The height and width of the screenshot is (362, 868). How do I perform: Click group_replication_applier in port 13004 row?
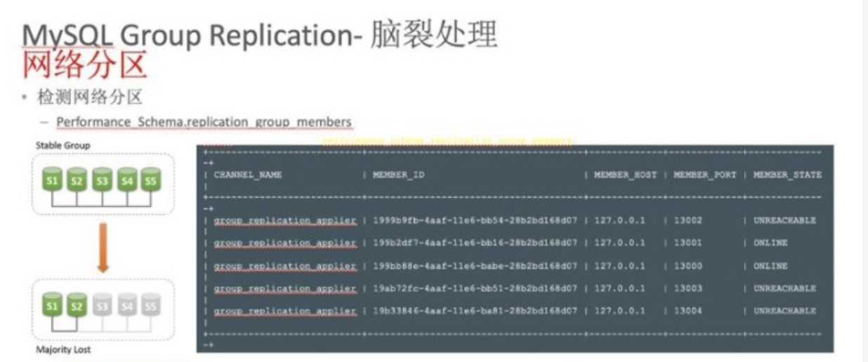click(x=285, y=311)
